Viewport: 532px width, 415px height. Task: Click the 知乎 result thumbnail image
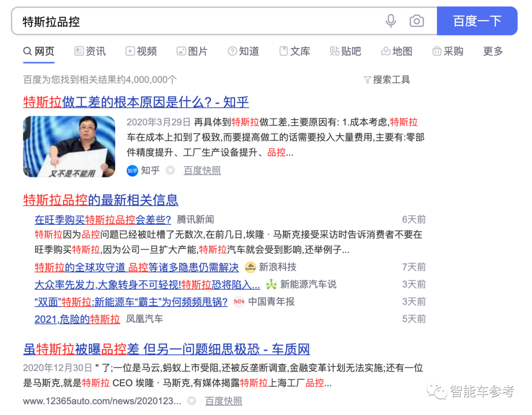point(69,147)
